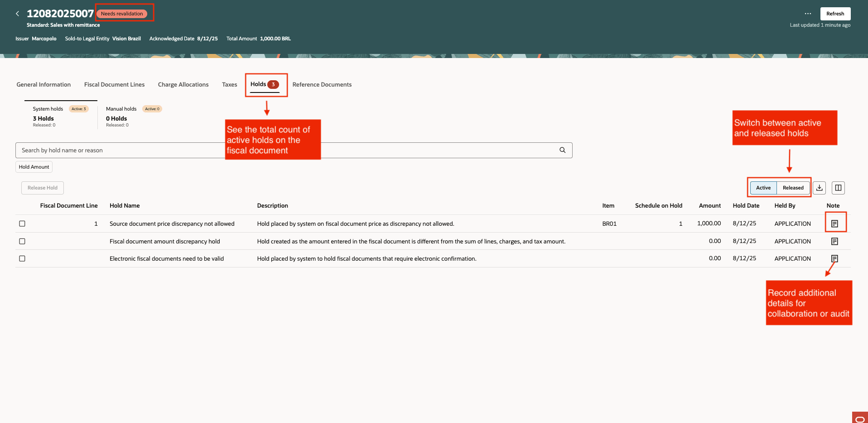The width and height of the screenshot is (868, 423).
Task: Tick the Electronic fiscal documents hold checkbox
Action: (22, 258)
